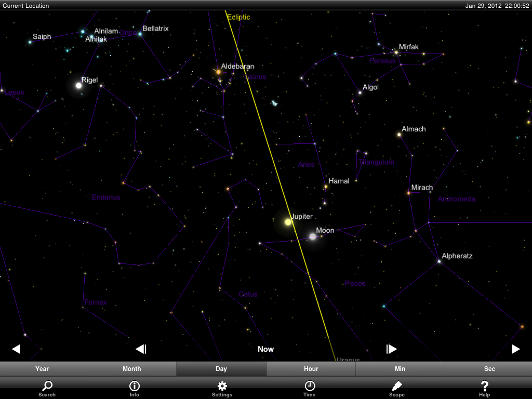The height and width of the screenshot is (399, 532).
Task: Step time back one increment
Action: point(141,349)
